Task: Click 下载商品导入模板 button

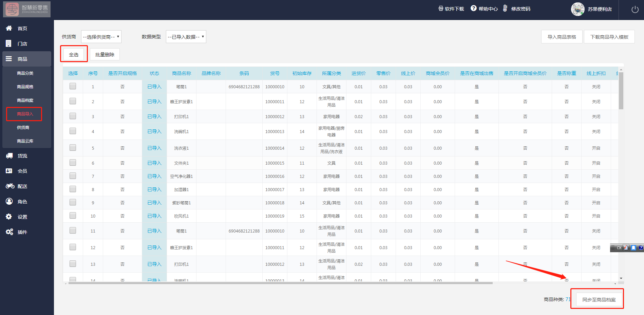Action: pos(609,37)
